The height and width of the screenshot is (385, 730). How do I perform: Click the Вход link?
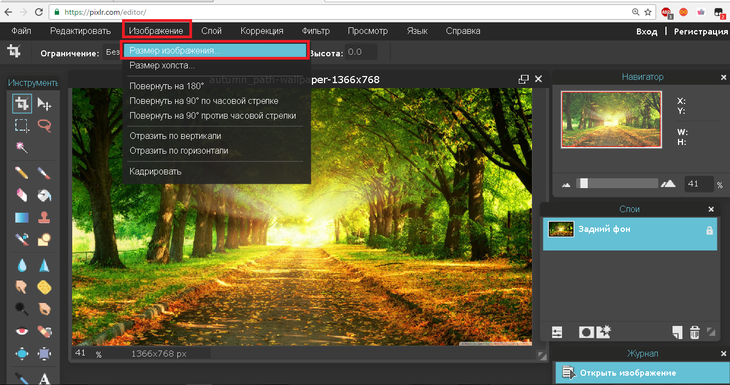pyautogui.click(x=647, y=31)
